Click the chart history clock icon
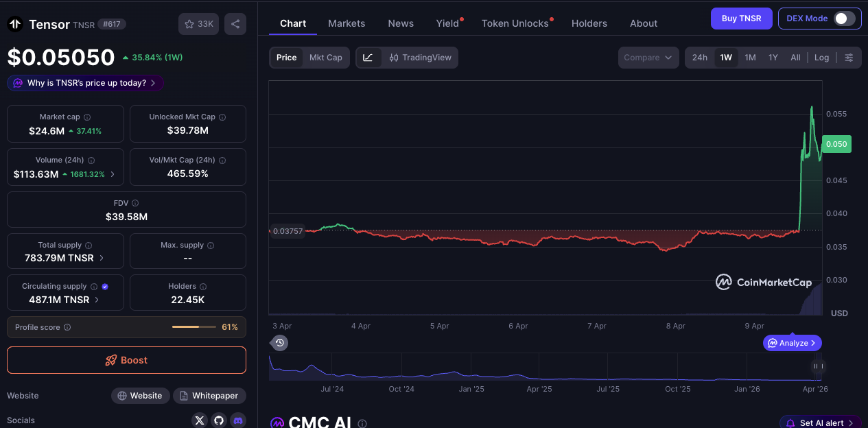Image resolution: width=868 pixels, height=428 pixels. (279, 342)
